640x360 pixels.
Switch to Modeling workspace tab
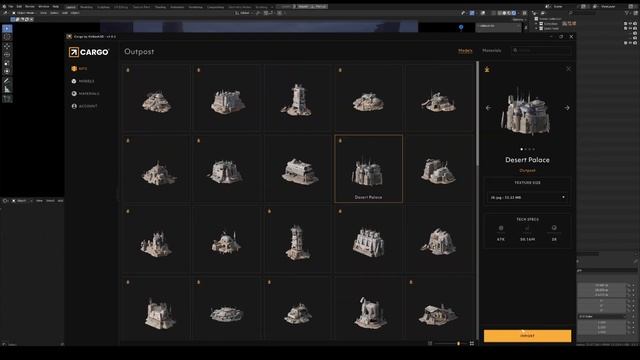[86, 7]
